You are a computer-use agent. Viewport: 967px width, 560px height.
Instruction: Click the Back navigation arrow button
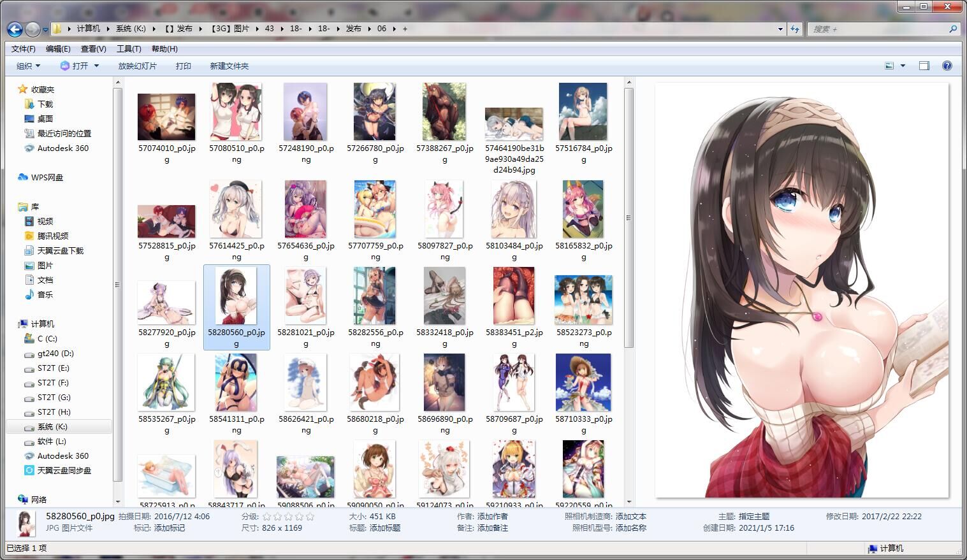[x=15, y=29]
